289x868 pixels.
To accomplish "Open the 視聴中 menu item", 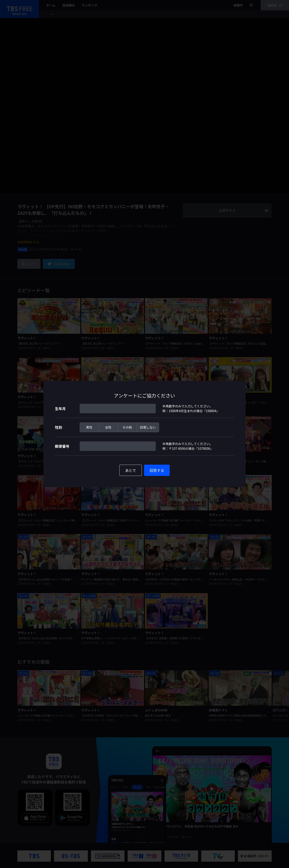I will click(x=238, y=5).
